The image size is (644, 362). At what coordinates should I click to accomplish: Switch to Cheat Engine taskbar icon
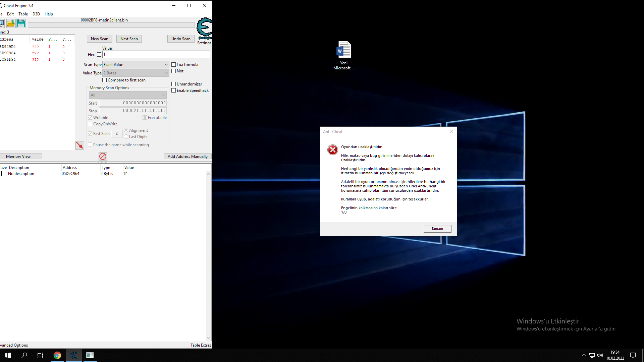click(x=74, y=355)
